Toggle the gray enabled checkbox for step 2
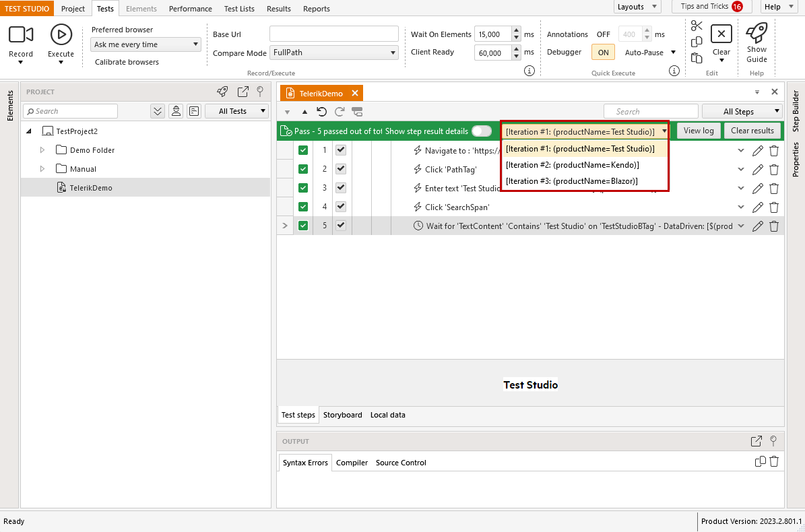The width and height of the screenshot is (805, 532). click(341, 169)
